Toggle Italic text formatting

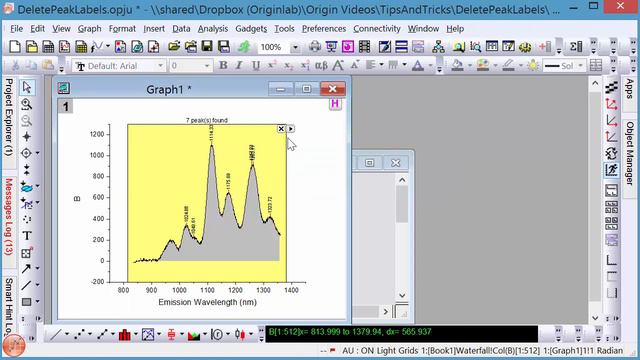point(239,65)
